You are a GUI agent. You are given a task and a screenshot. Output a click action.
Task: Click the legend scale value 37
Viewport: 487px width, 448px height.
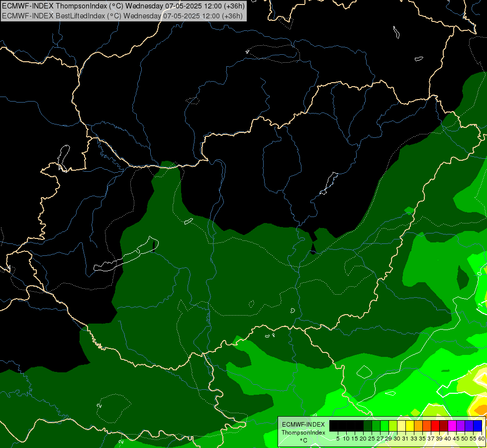[x=431, y=439]
